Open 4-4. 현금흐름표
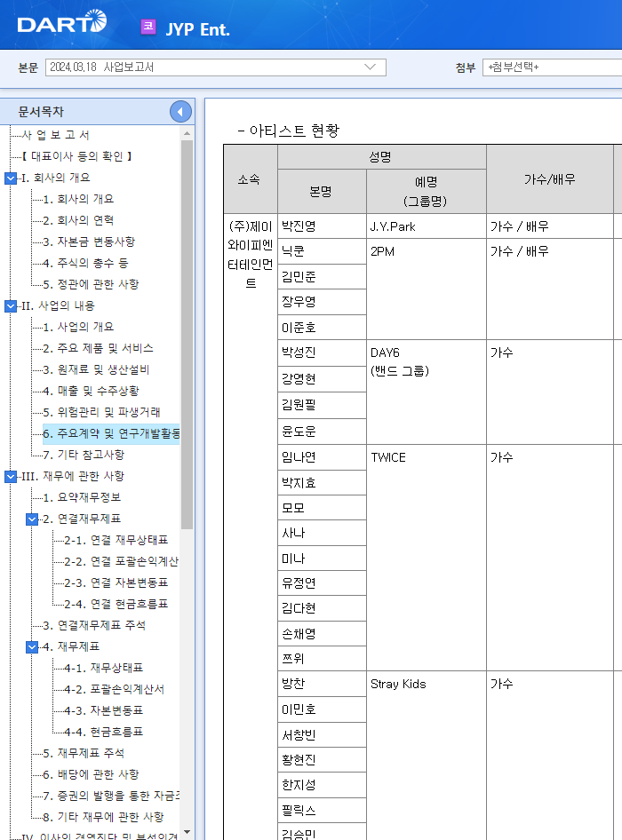The width and height of the screenshot is (622, 840). click(103, 732)
